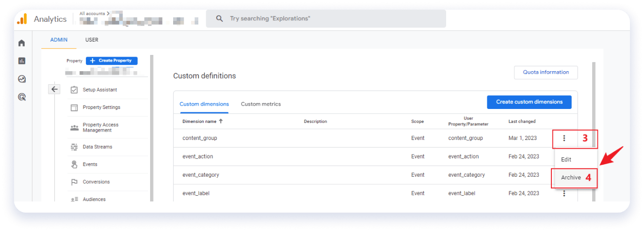Screen dimensions: 644x231
Task: Click the event_label parameter cell
Action: [x=462, y=193]
